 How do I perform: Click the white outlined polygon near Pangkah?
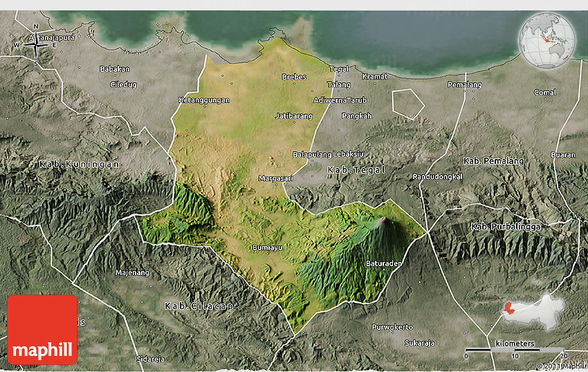[408, 102]
